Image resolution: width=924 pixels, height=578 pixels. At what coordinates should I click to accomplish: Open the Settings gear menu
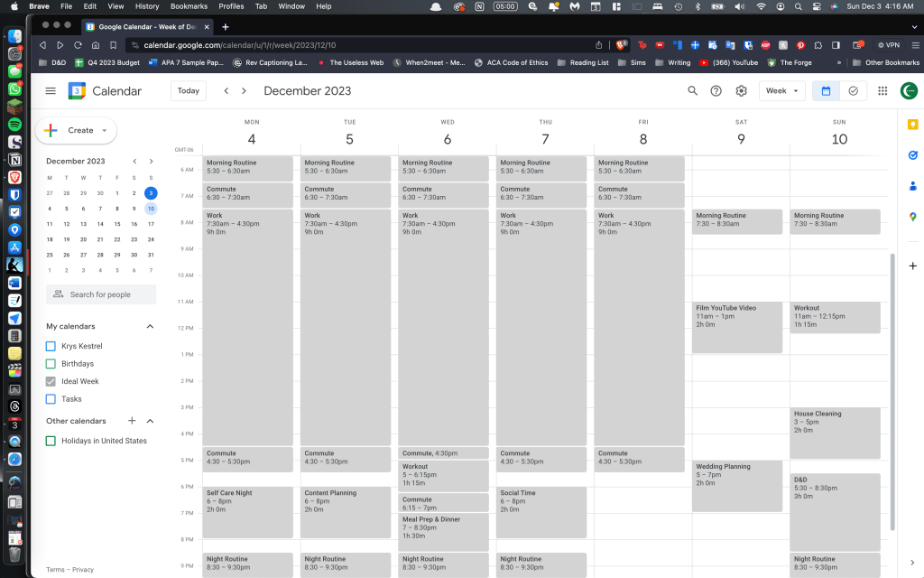[x=741, y=91]
